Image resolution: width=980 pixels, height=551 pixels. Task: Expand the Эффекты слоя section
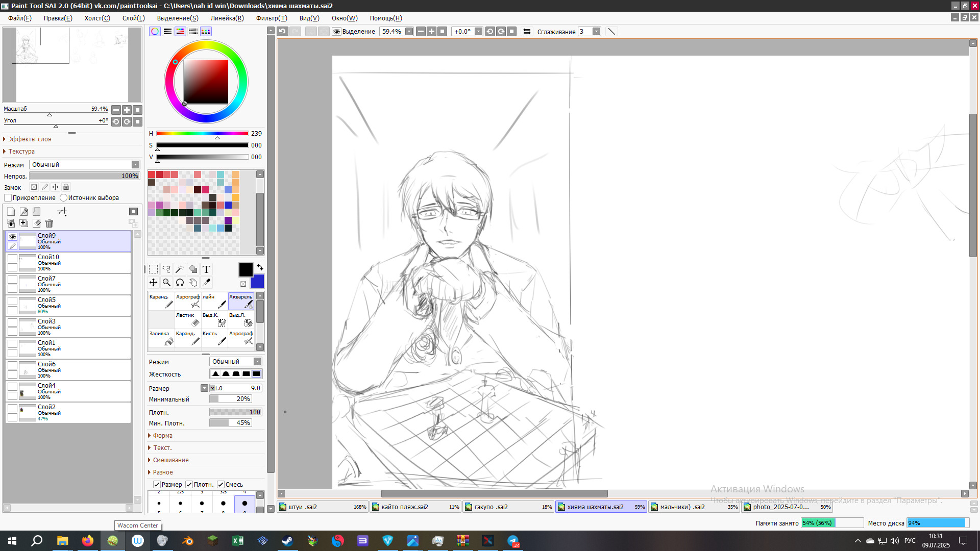pos(29,139)
